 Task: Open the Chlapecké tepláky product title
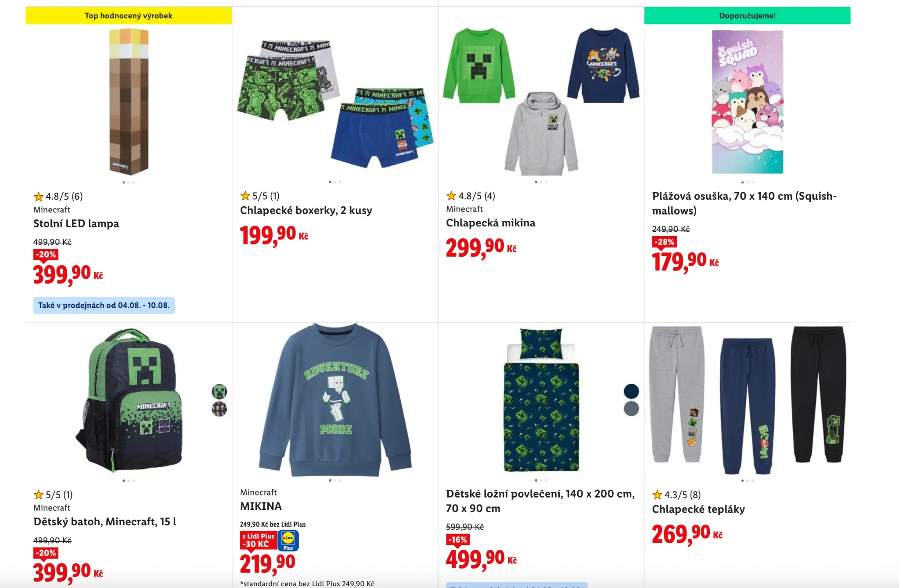[x=698, y=509]
